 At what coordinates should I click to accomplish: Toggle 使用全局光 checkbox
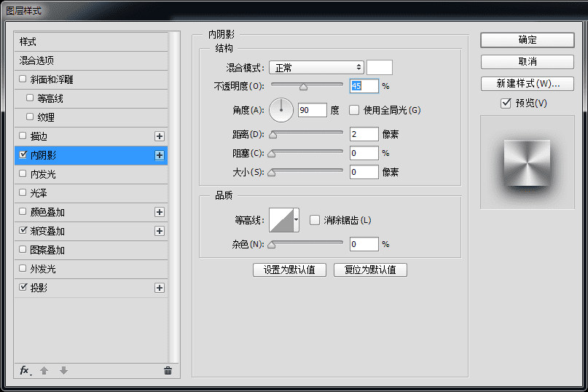[x=354, y=110]
